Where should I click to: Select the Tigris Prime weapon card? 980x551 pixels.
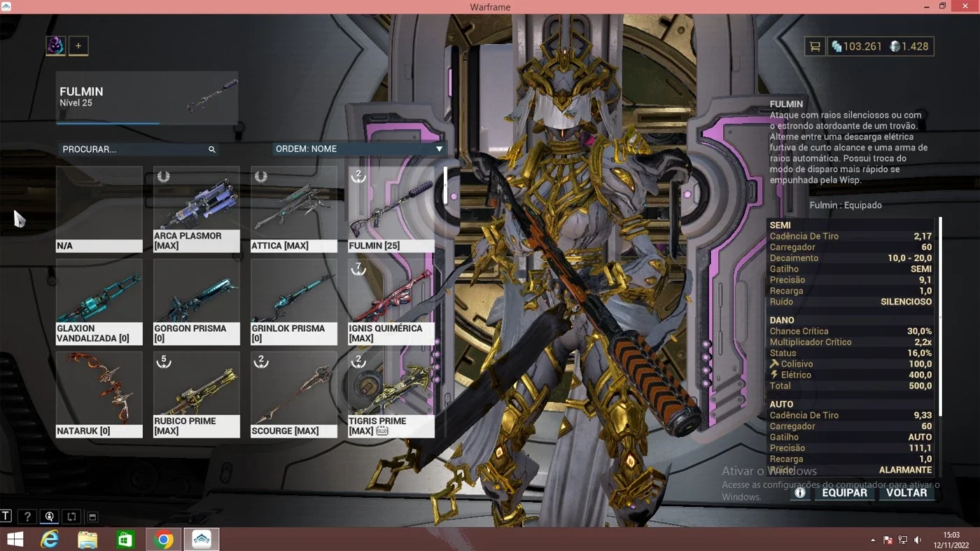point(391,395)
